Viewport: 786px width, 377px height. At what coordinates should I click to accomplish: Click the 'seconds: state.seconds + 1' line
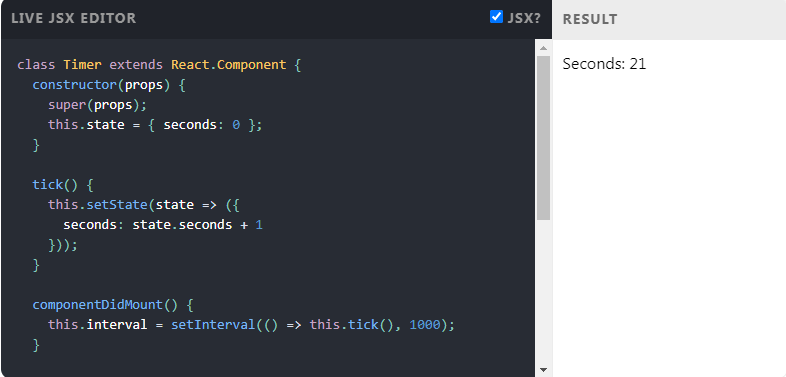pos(163,225)
